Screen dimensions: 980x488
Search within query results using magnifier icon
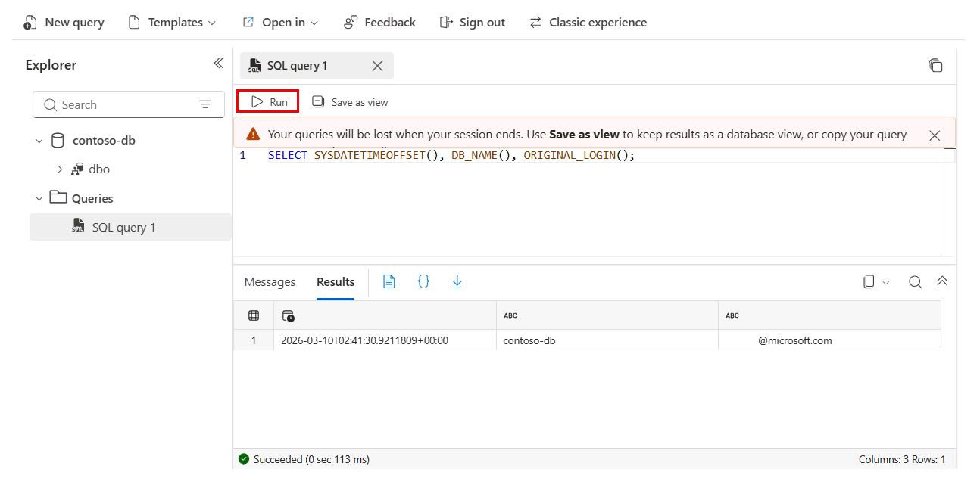tap(915, 281)
